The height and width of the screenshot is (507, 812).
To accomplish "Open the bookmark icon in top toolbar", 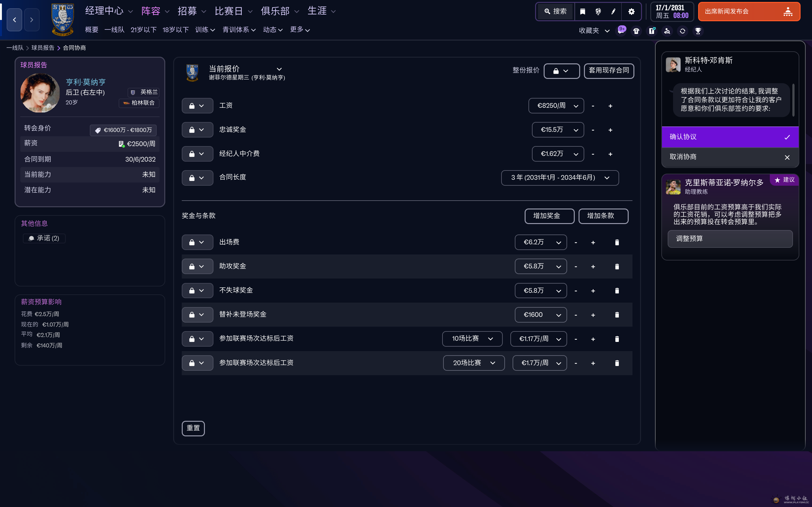I will coord(582,11).
